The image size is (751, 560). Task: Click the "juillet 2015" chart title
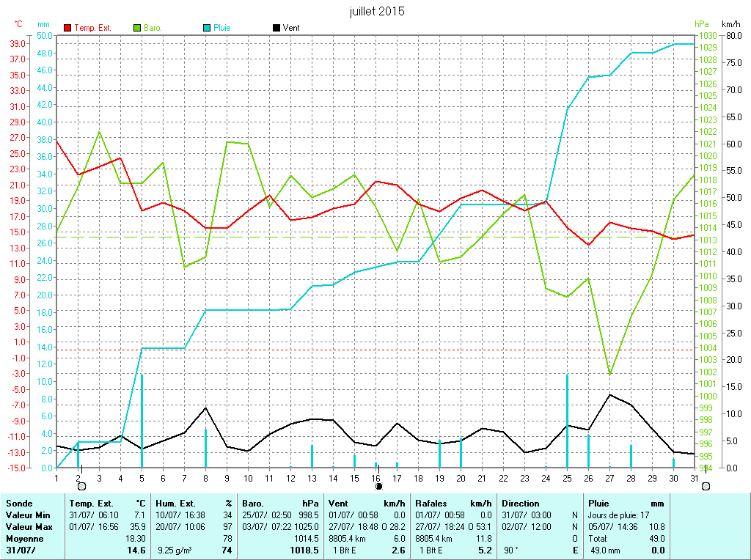point(377,12)
